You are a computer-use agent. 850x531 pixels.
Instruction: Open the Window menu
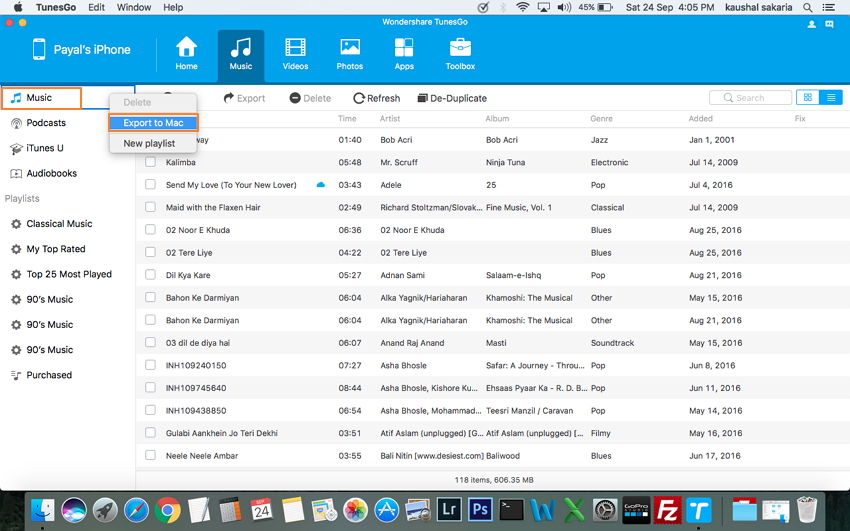(134, 8)
